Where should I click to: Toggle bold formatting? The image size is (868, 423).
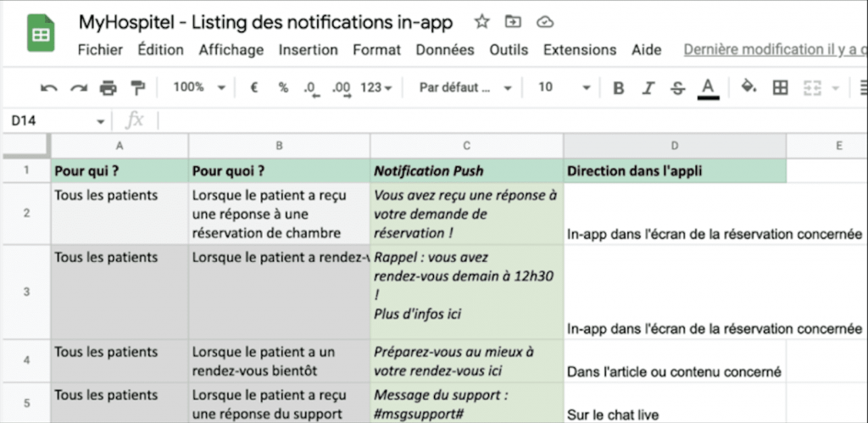tap(619, 88)
